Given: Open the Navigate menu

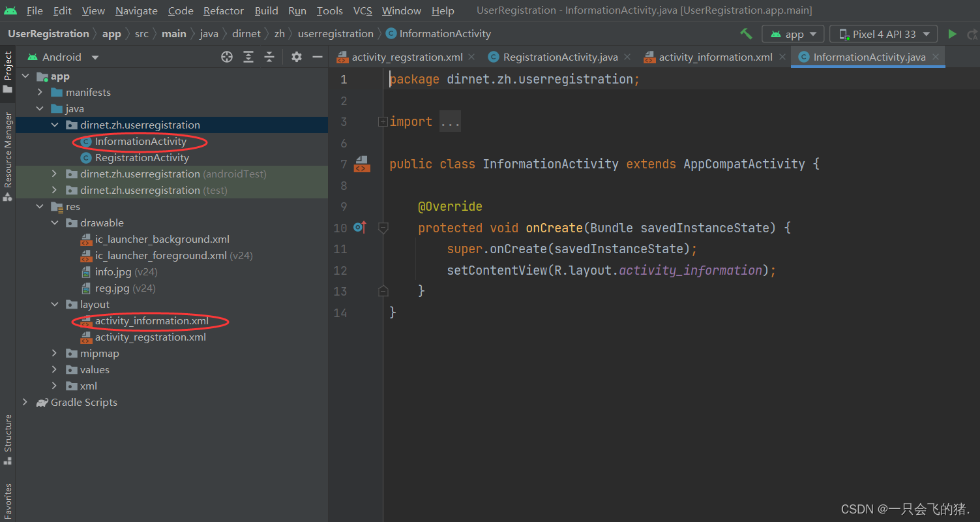Looking at the screenshot, I should point(136,11).
